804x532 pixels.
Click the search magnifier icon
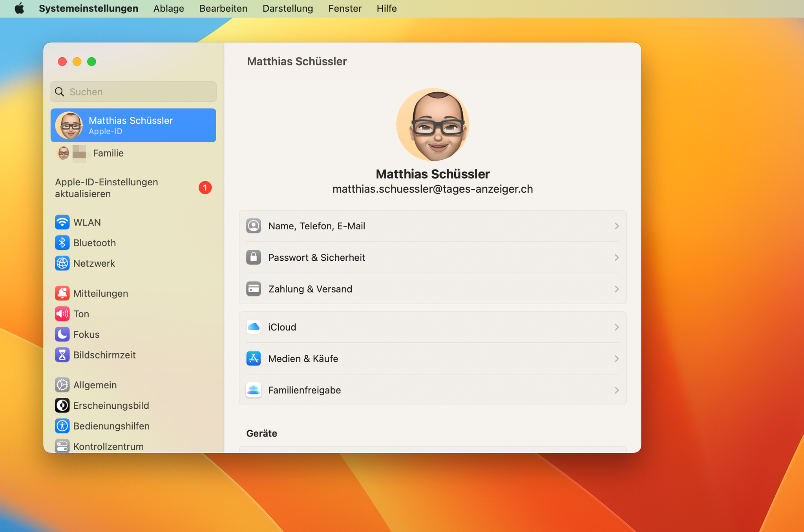pos(60,91)
